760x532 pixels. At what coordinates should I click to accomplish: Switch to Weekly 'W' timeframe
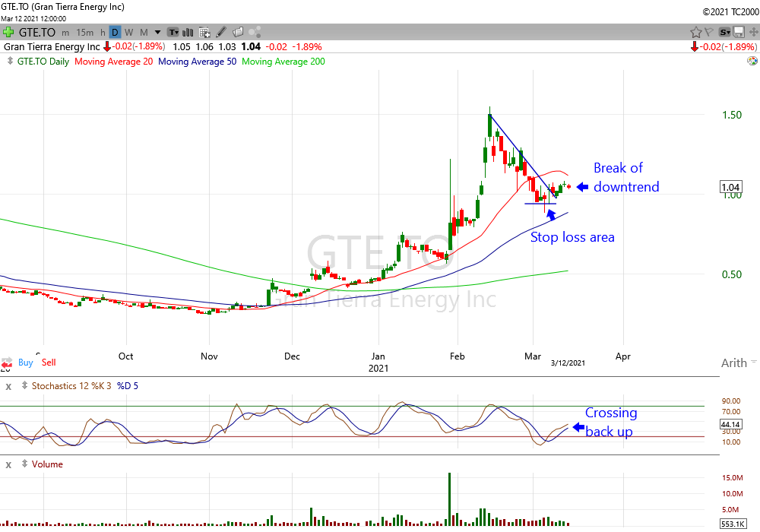click(129, 33)
